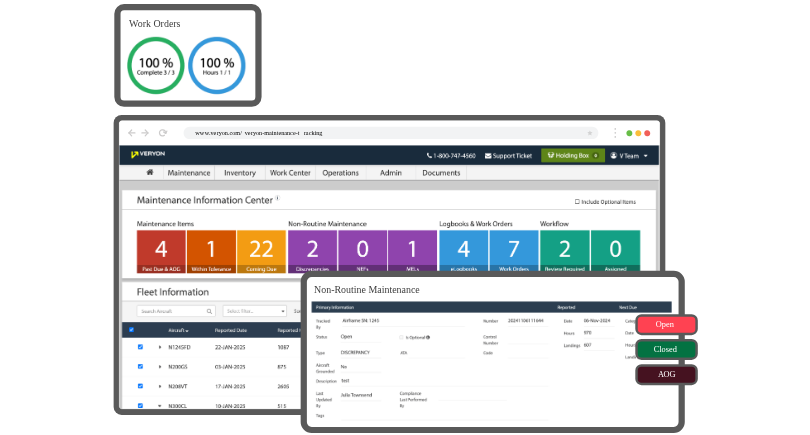Enable Include Optional Items checkbox
This screenshot has height=435, width=810.
point(578,201)
